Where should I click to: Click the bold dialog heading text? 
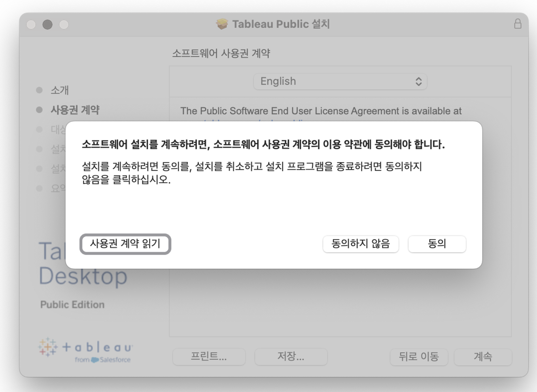point(263,144)
